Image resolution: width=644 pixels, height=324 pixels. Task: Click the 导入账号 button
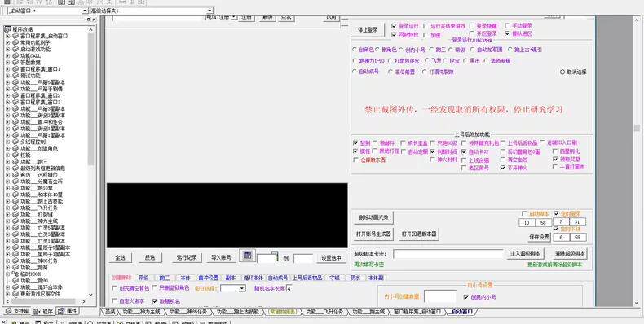[x=221, y=257]
